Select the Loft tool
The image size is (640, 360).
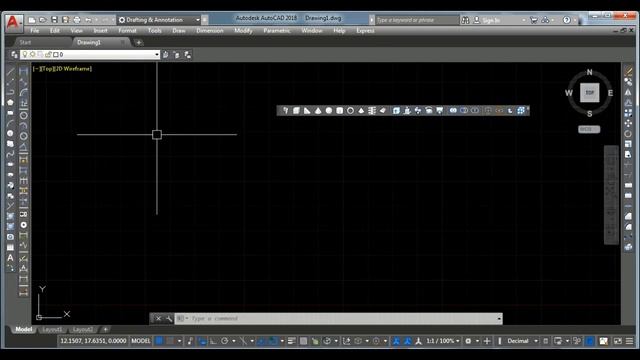pyautogui.click(x=440, y=111)
